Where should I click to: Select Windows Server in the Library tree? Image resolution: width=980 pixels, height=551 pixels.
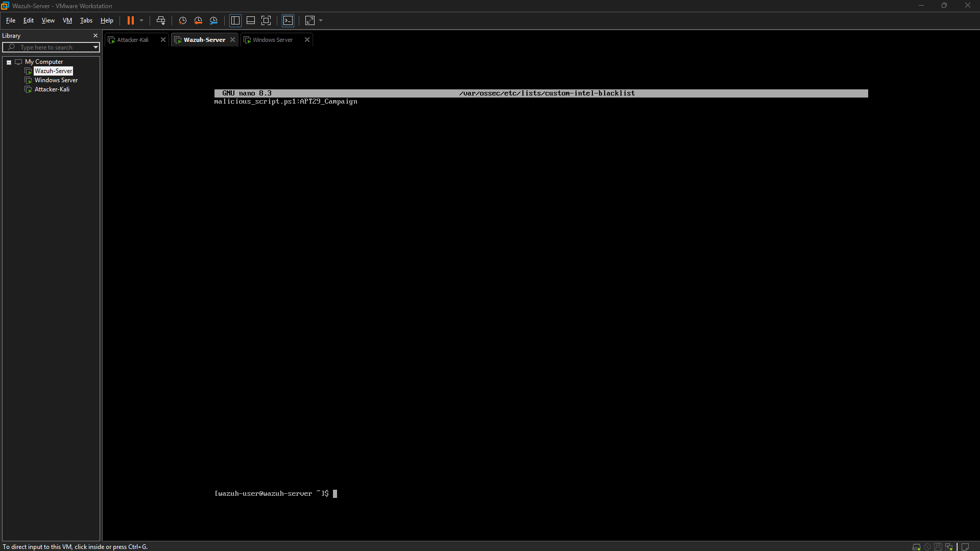tap(56, 80)
